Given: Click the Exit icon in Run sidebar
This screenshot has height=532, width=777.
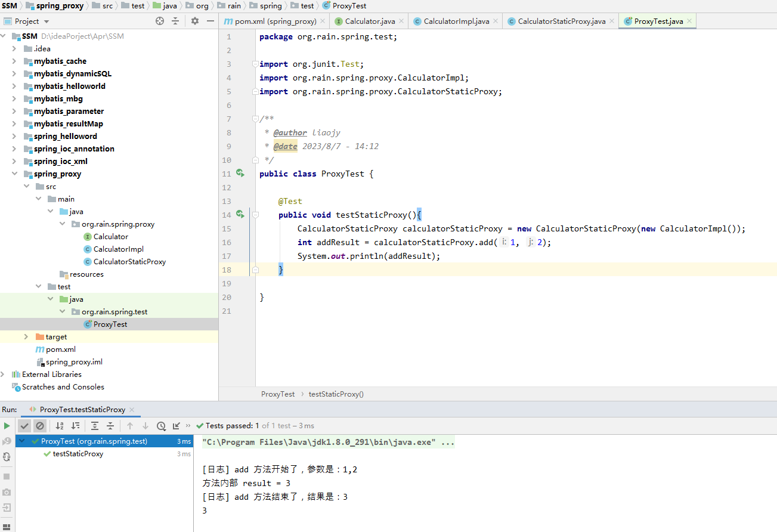Looking at the screenshot, I should click(x=7, y=508).
